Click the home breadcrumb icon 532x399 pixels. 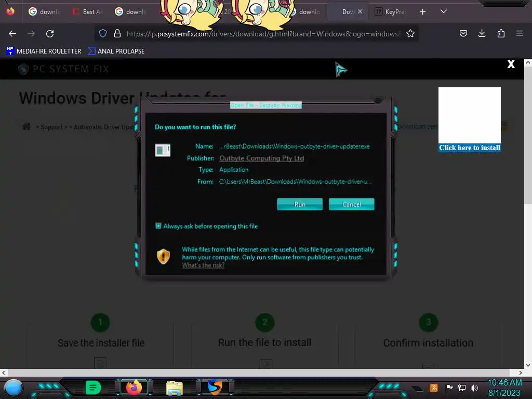pyautogui.click(x=26, y=127)
